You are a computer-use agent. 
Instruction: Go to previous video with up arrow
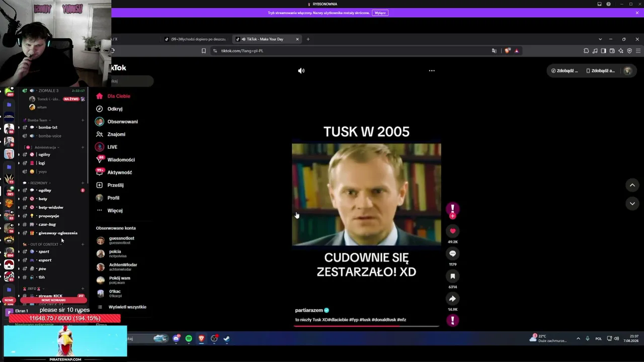coord(632,185)
